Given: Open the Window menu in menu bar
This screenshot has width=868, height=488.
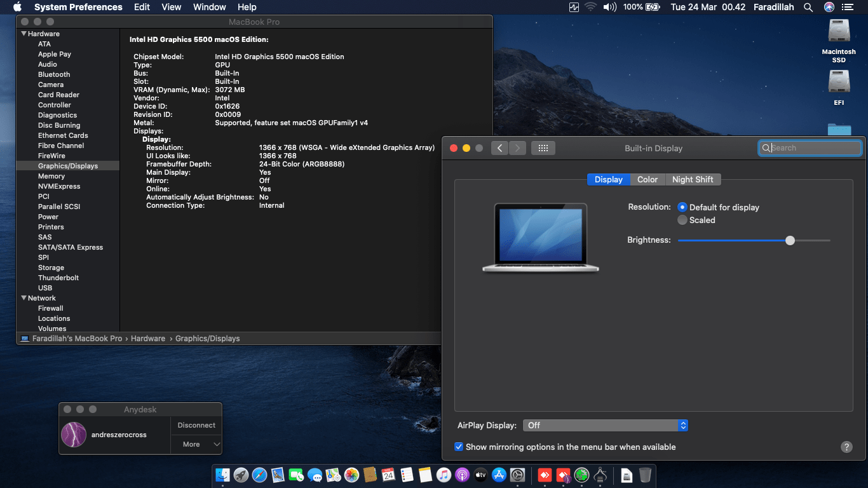Looking at the screenshot, I should tap(209, 7).
